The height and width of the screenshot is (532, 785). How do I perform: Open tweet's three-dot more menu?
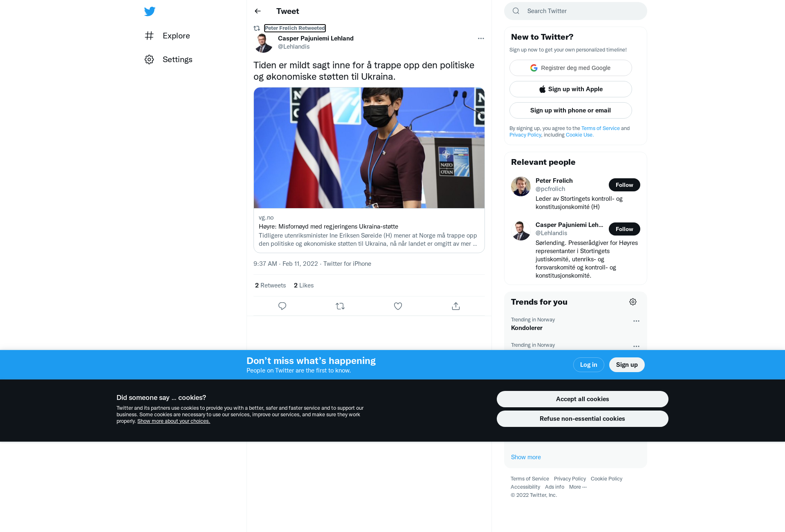point(481,38)
